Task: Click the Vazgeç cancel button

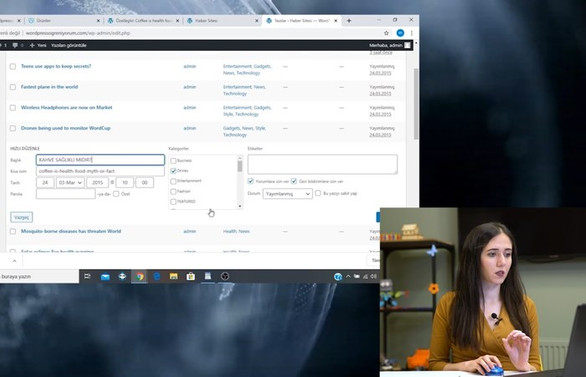Action: (21, 217)
